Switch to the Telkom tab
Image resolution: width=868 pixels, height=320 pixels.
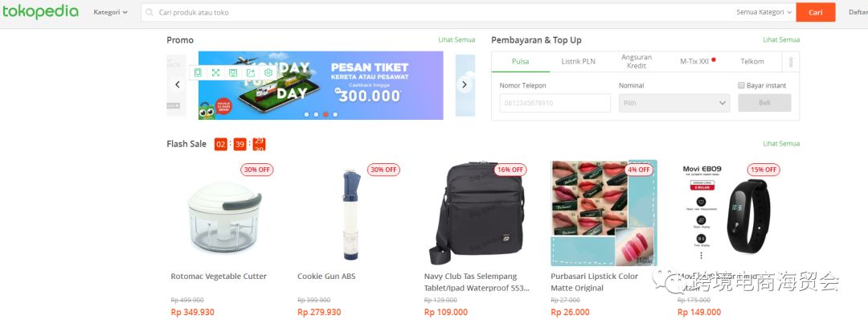(x=751, y=61)
